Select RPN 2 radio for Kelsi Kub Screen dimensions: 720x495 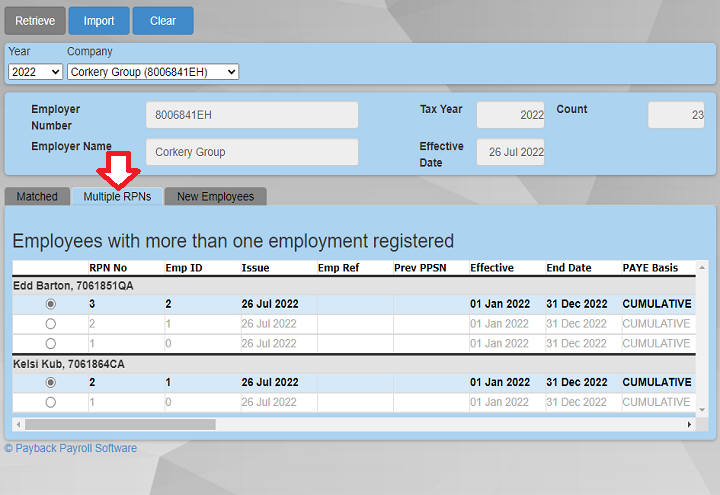coord(51,383)
